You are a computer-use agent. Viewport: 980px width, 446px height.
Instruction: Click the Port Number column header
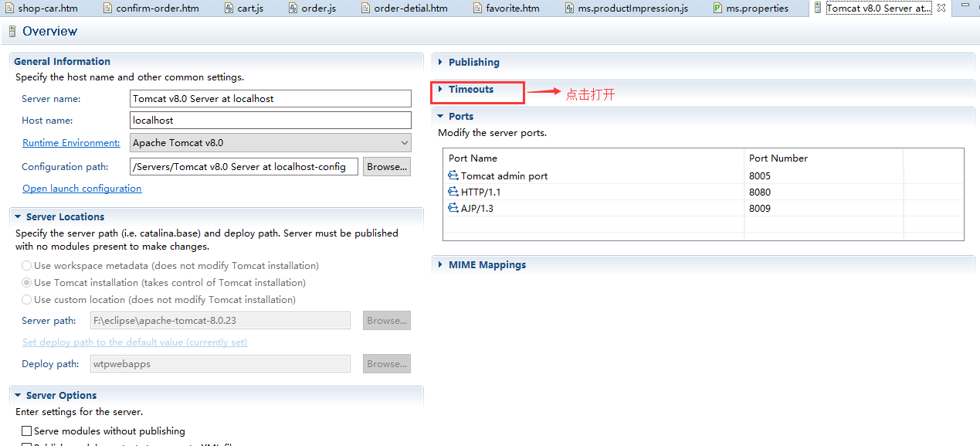[x=823, y=158]
